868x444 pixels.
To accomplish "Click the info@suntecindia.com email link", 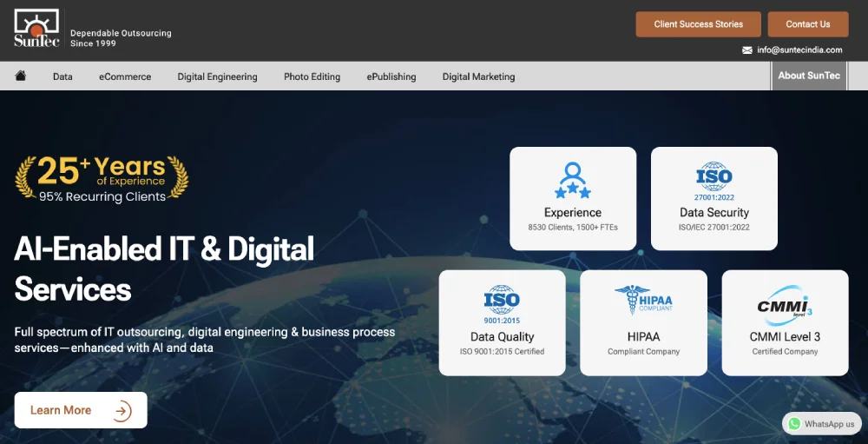I will click(799, 50).
